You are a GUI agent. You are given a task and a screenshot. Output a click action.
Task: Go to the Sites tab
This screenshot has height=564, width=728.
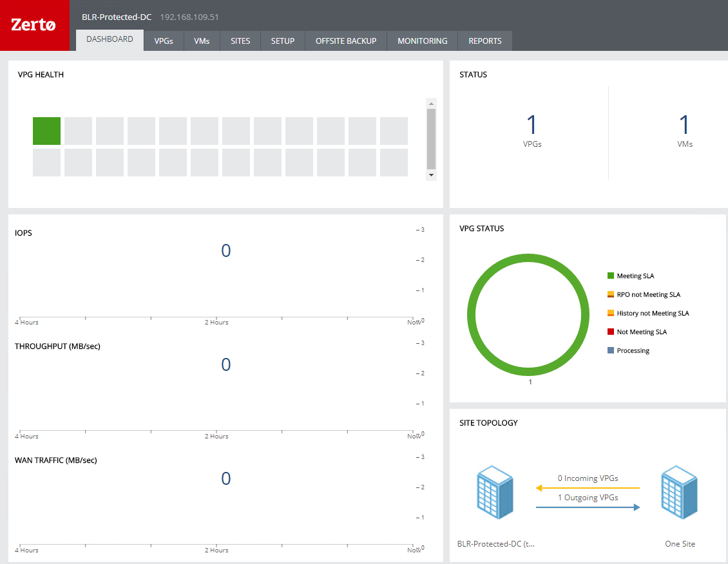point(240,41)
